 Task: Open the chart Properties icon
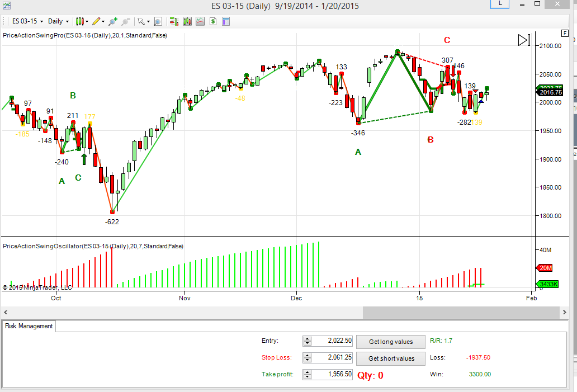tap(226, 21)
